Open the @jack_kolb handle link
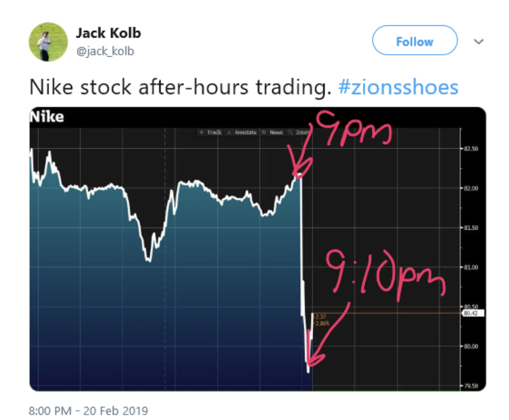 click(x=105, y=51)
